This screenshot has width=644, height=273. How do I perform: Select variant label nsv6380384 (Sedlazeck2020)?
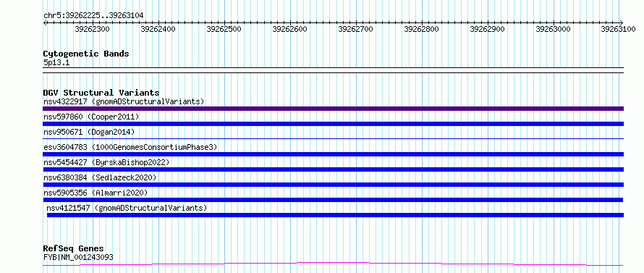pyautogui.click(x=100, y=177)
